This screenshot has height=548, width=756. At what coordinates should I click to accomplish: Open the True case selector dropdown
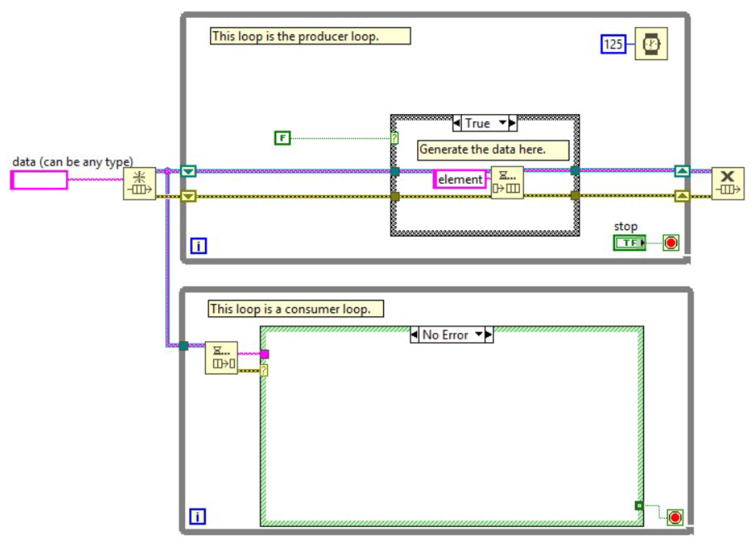click(502, 123)
